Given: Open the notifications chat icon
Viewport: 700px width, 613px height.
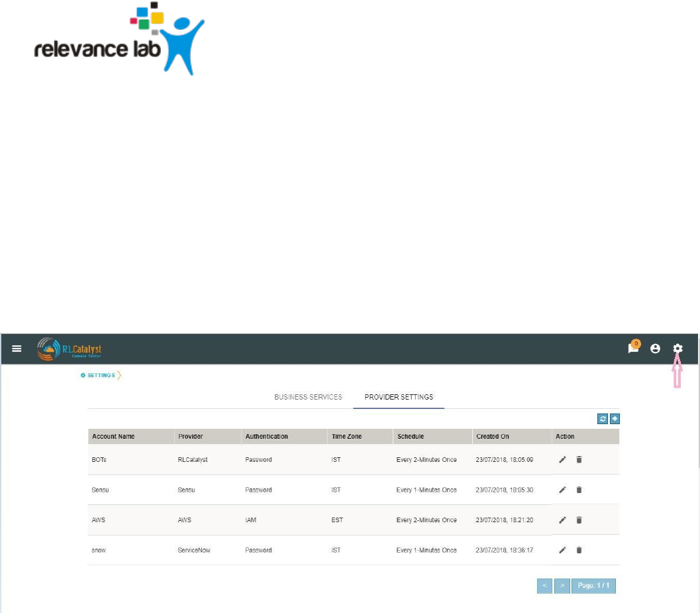Looking at the screenshot, I should [634, 347].
